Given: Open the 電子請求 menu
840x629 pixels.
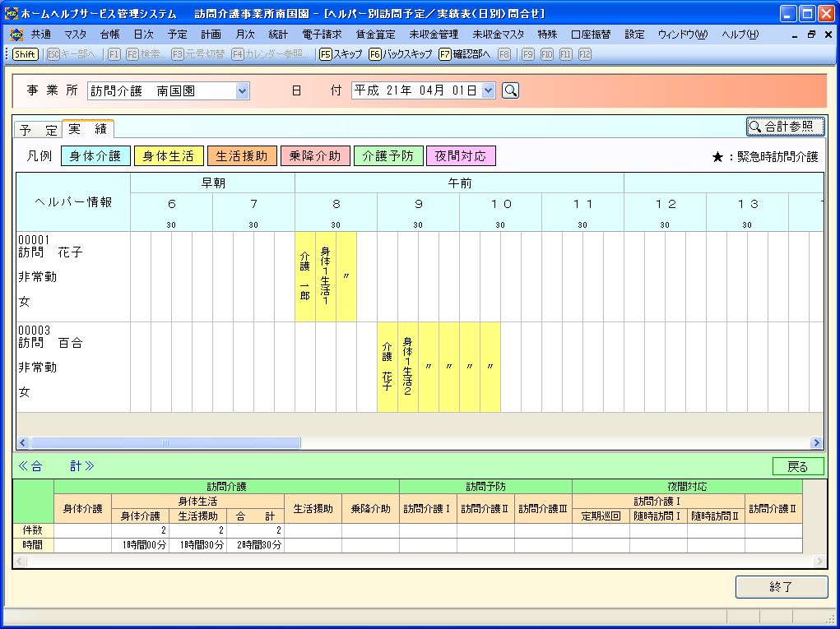Looking at the screenshot, I should (322, 35).
